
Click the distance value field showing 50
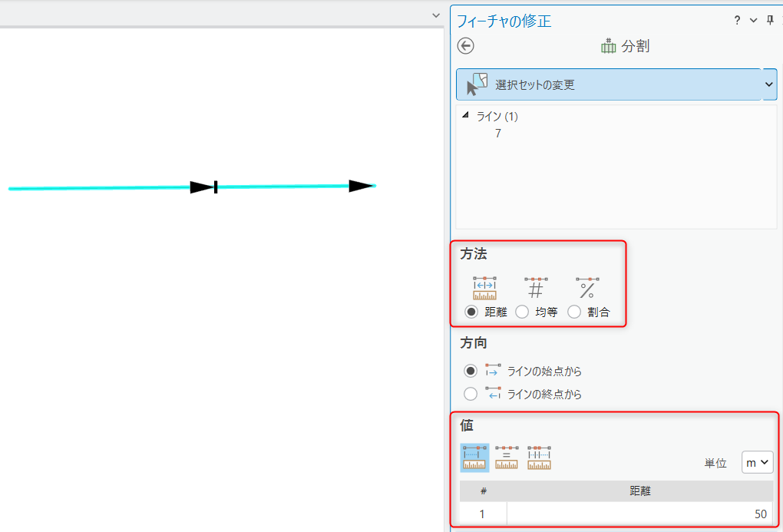click(x=639, y=514)
